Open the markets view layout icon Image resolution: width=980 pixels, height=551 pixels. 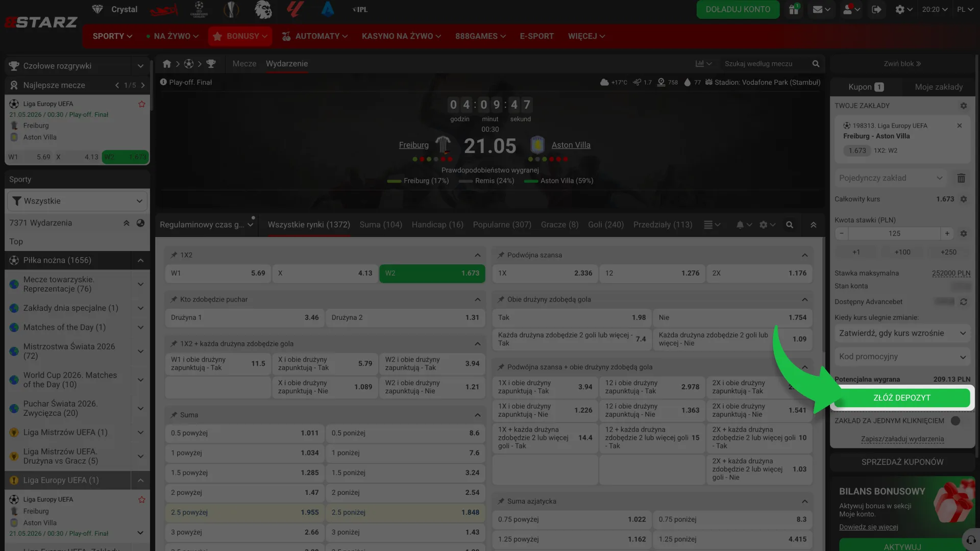tap(708, 225)
